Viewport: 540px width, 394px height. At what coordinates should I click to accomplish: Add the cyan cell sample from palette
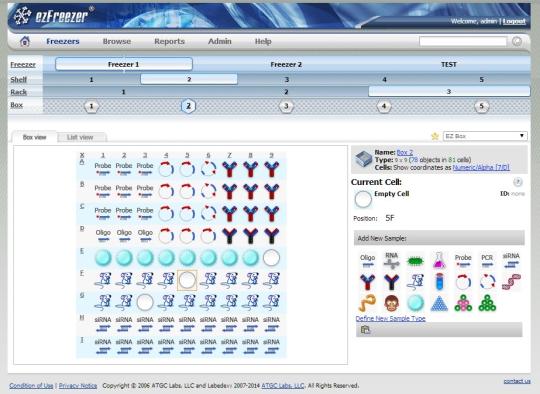415,303
